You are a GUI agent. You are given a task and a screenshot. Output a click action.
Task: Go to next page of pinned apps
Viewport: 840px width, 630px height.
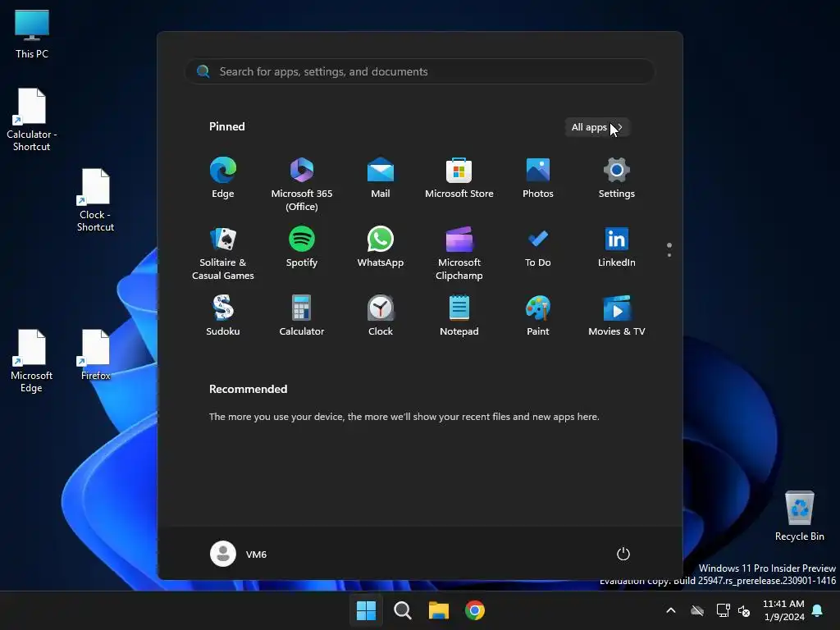pyautogui.click(x=669, y=255)
